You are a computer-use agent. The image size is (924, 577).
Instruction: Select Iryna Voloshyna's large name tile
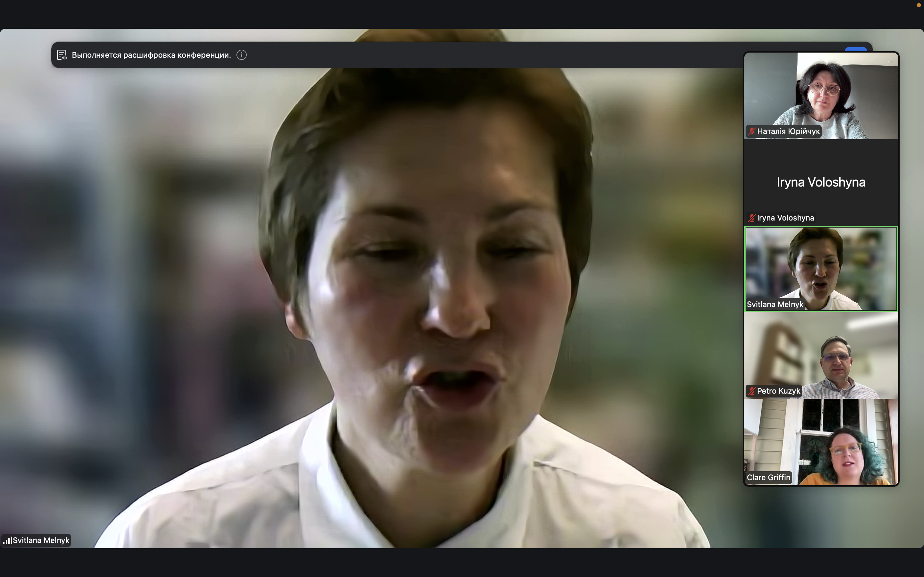(821, 182)
